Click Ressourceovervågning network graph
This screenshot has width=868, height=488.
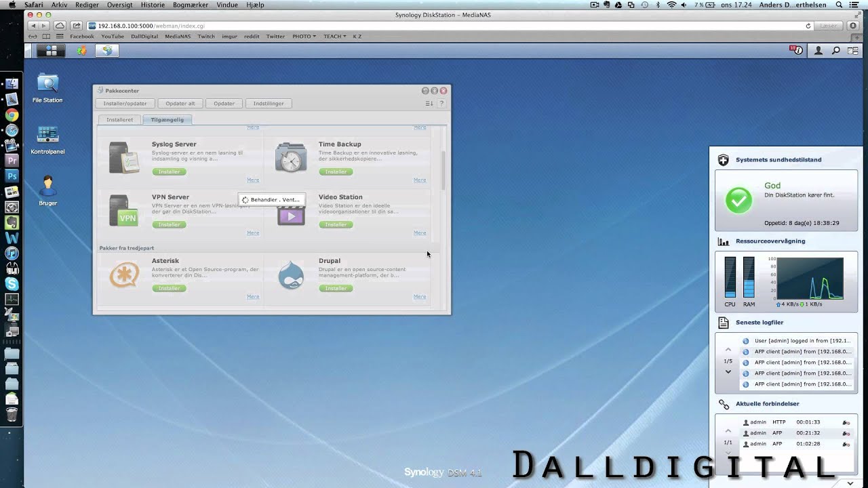coord(810,278)
